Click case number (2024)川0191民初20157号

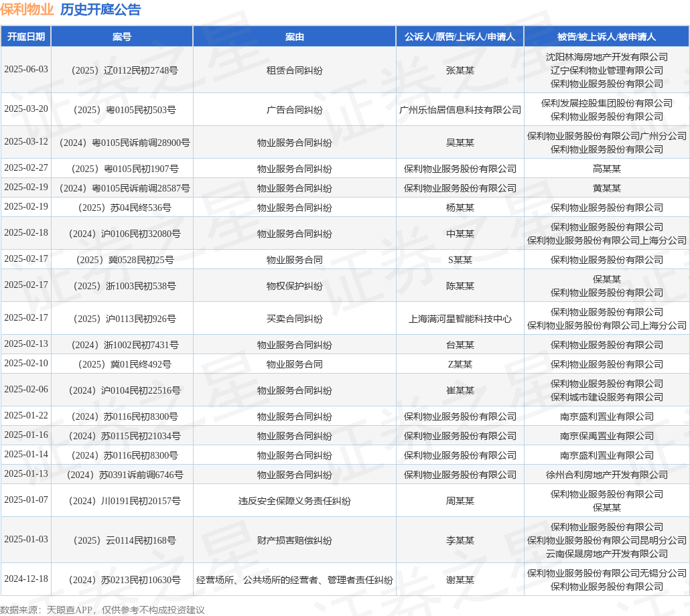pyautogui.click(x=125, y=501)
